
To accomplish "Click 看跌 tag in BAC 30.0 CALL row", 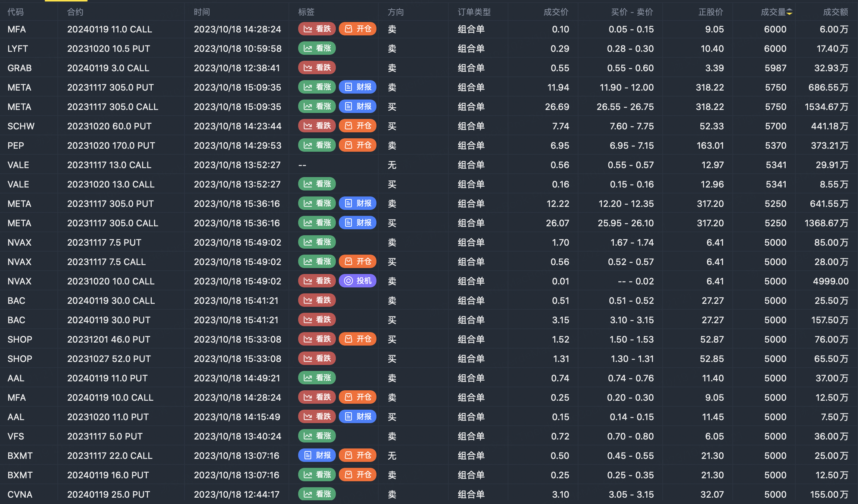I will click(x=317, y=300).
